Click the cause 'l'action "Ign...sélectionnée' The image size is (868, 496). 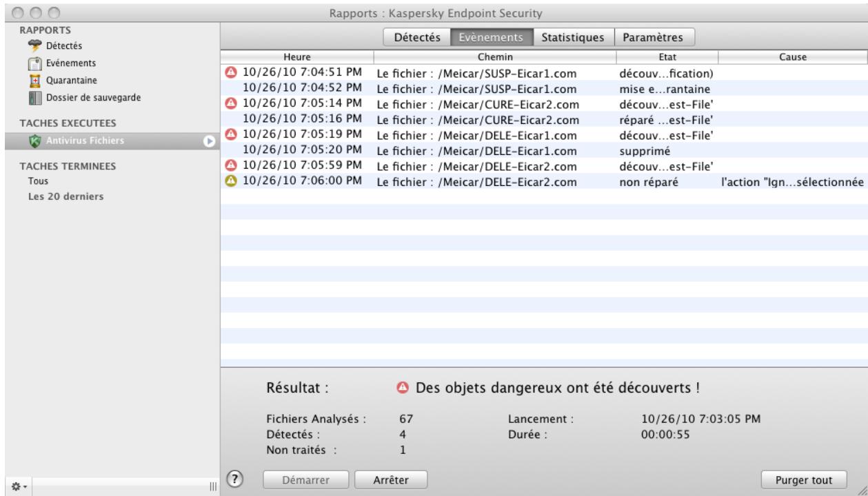791,182
